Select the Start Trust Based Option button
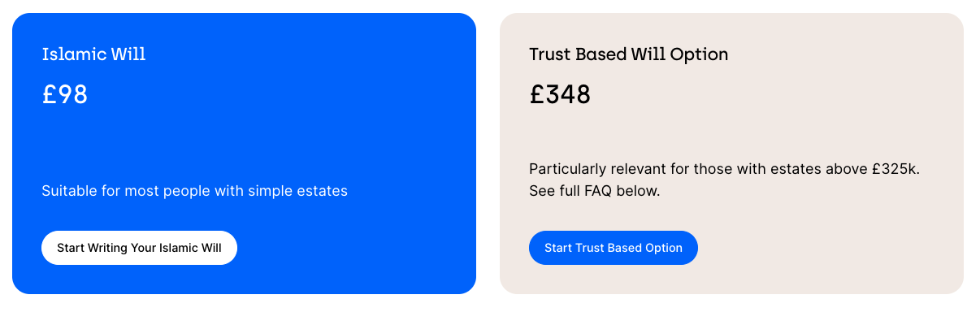The image size is (980, 312). tap(614, 248)
